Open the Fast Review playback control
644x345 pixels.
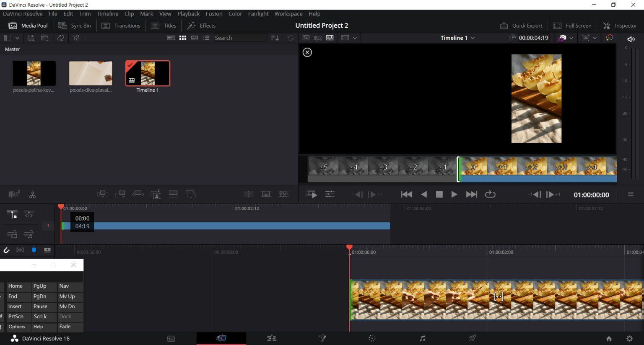click(x=312, y=194)
